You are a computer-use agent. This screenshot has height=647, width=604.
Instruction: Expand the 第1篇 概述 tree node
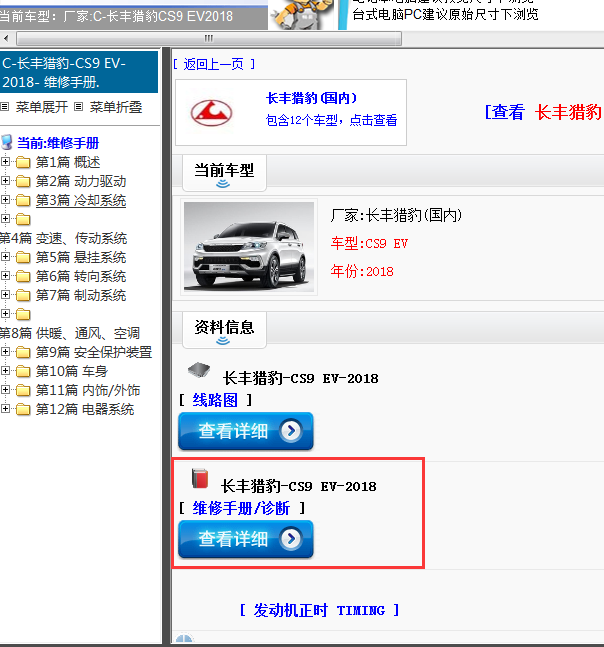click(x=5, y=162)
